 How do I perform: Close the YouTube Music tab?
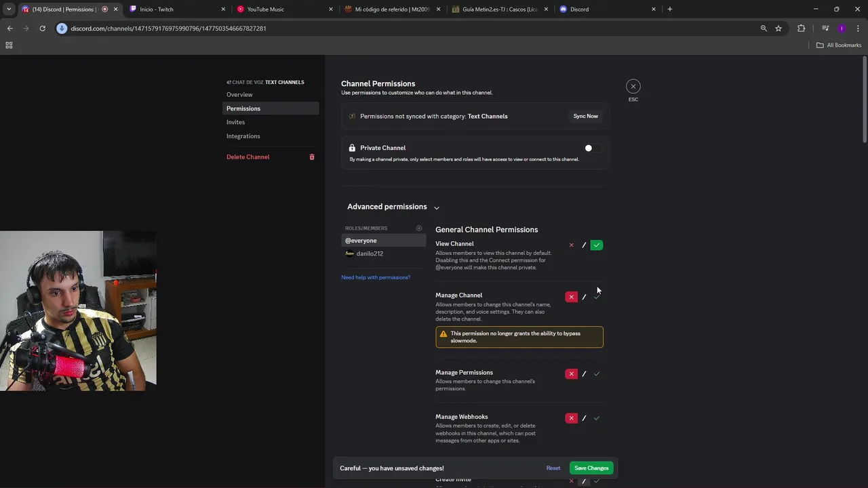coord(331,9)
